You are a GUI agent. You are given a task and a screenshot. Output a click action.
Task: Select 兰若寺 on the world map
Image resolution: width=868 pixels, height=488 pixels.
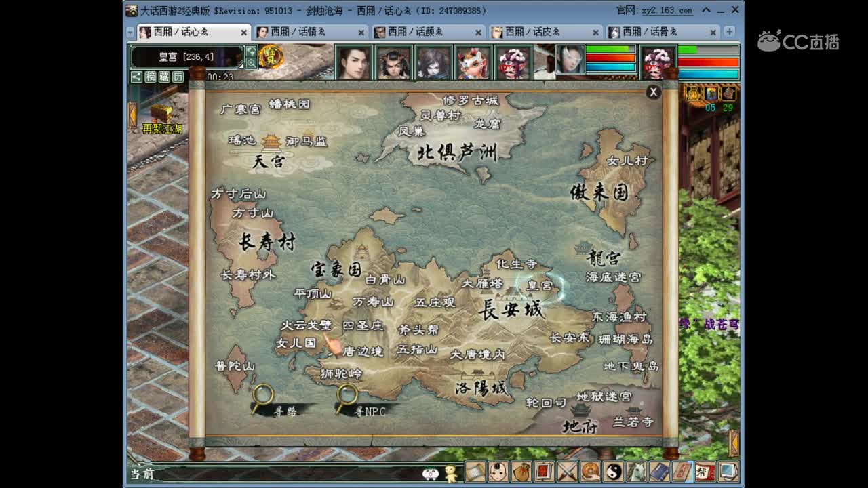point(633,422)
